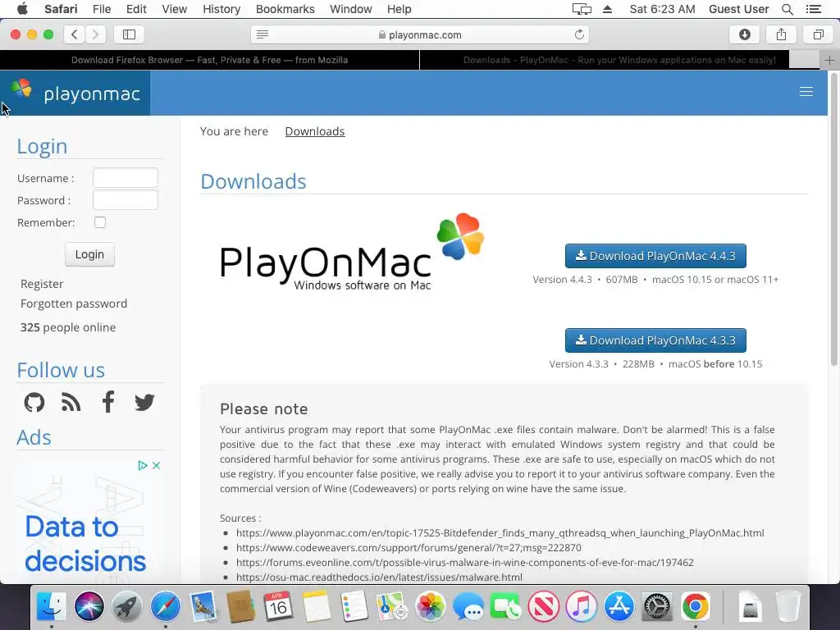
Task: Open the Twitter bird icon
Action: (144, 402)
